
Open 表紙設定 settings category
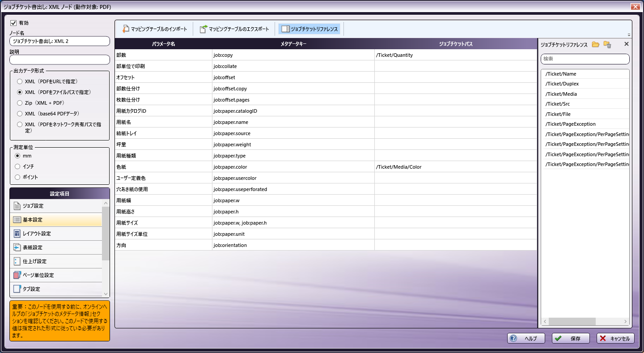coord(56,247)
